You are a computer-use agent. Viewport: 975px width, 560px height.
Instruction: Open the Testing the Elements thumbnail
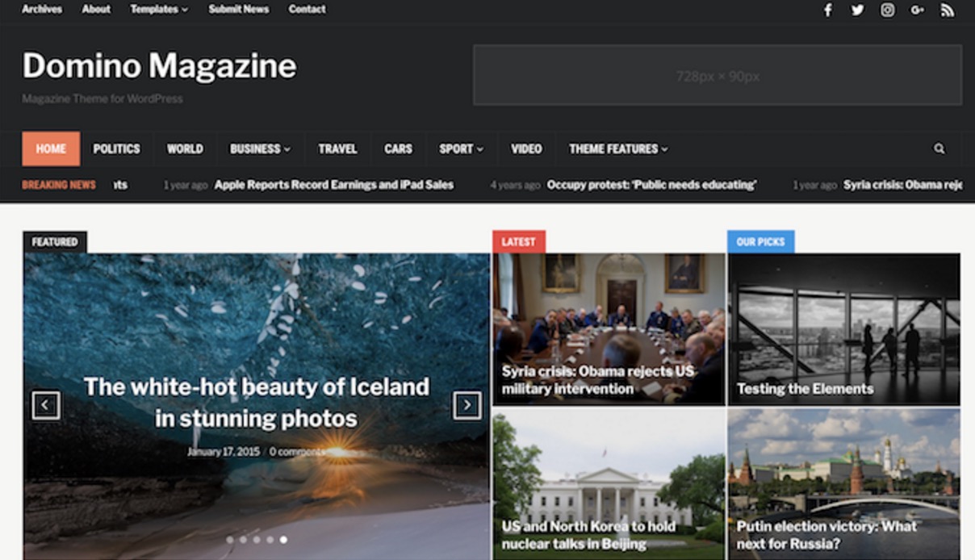(x=843, y=329)
